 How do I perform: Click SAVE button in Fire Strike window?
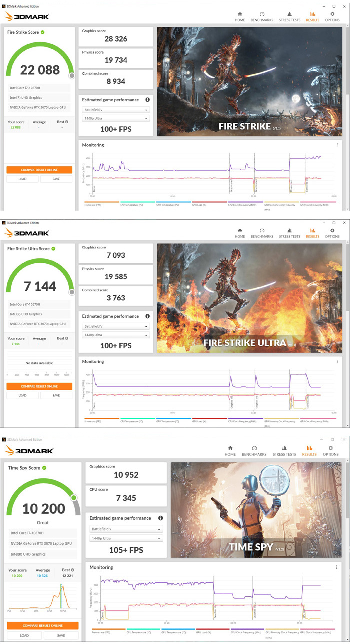(56, 179)
